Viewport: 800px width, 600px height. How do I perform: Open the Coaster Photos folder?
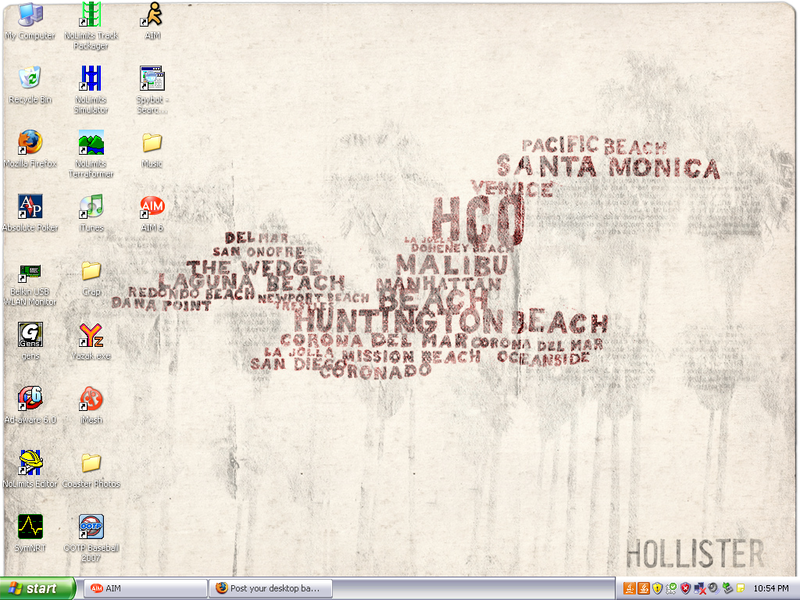[91, 470]
